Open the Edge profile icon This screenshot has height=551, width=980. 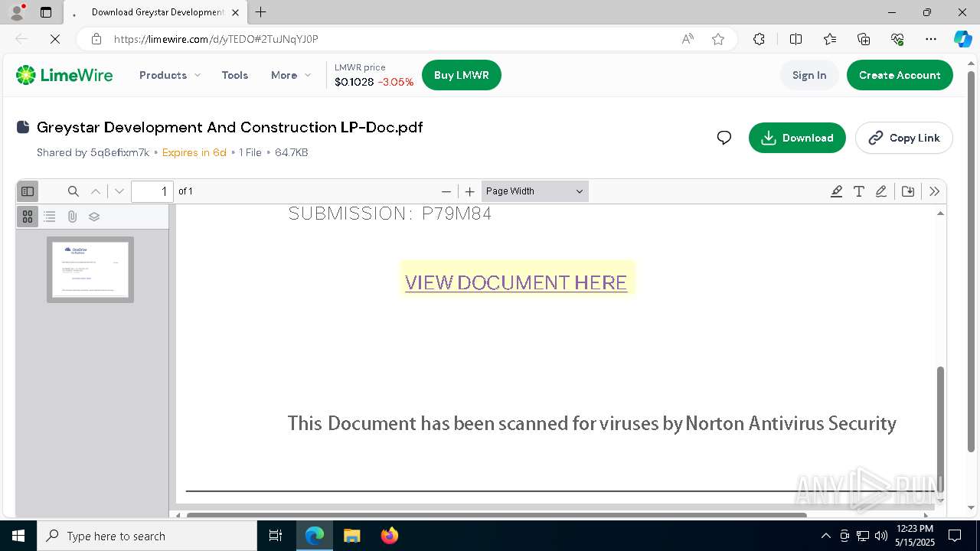click(17, 12)
